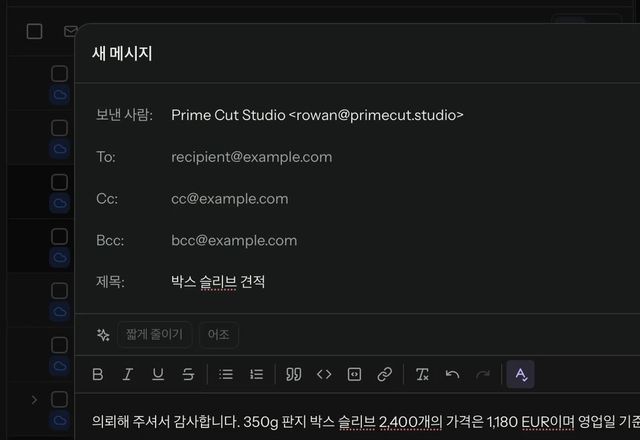Select the fifth message checkbox in list
The image size is (640, 440).
60,291
